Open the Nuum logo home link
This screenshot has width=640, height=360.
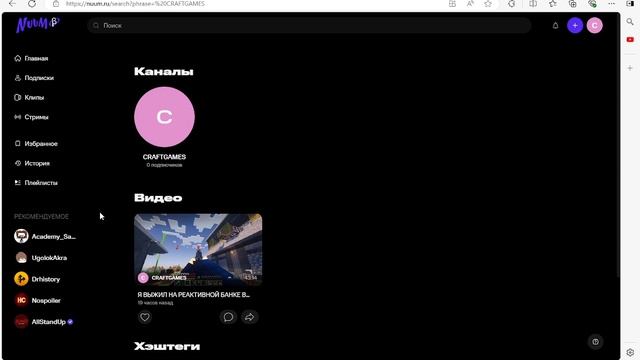coord(38,24)
